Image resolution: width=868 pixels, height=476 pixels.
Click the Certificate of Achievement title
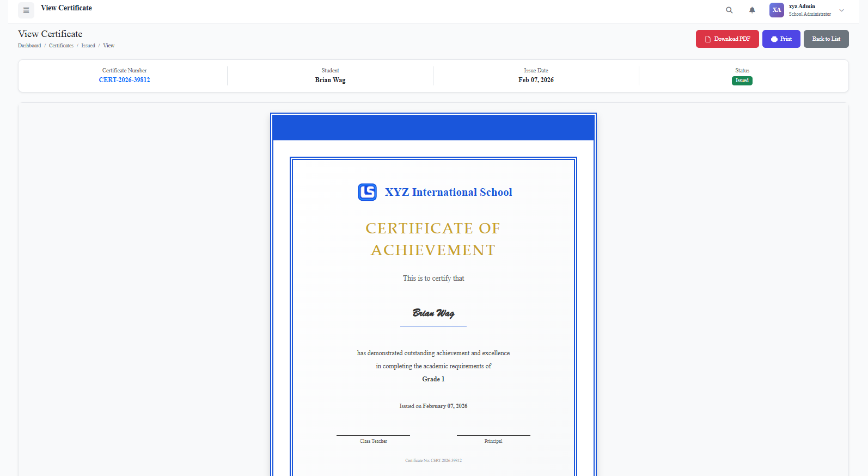tap(433, 239)
